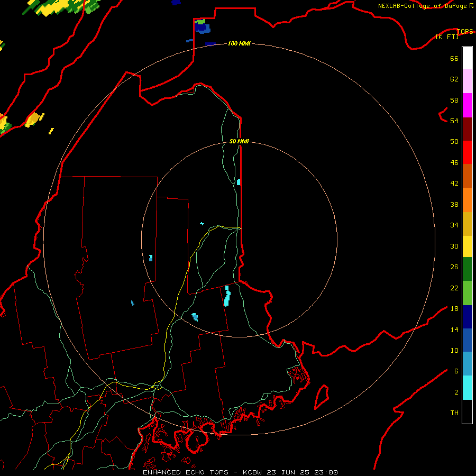The height and width of the screenshot is (476, 476).
Task: Click the TOPS legend title
Action: pyautogui.click(x=465, y=31)
